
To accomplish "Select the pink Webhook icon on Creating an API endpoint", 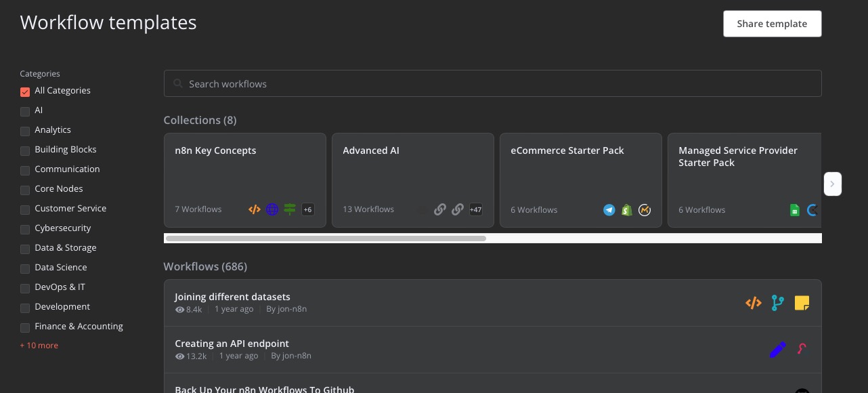I will (x=802, y=350).
